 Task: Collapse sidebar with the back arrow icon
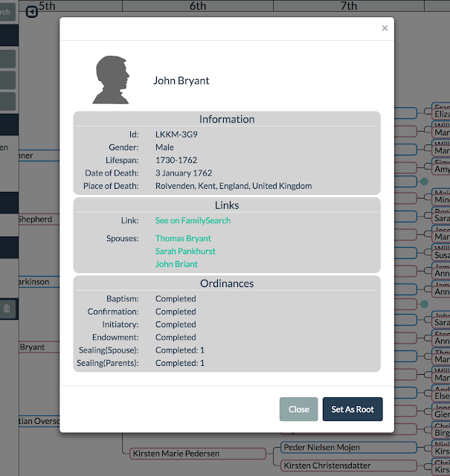click(31, 12)
